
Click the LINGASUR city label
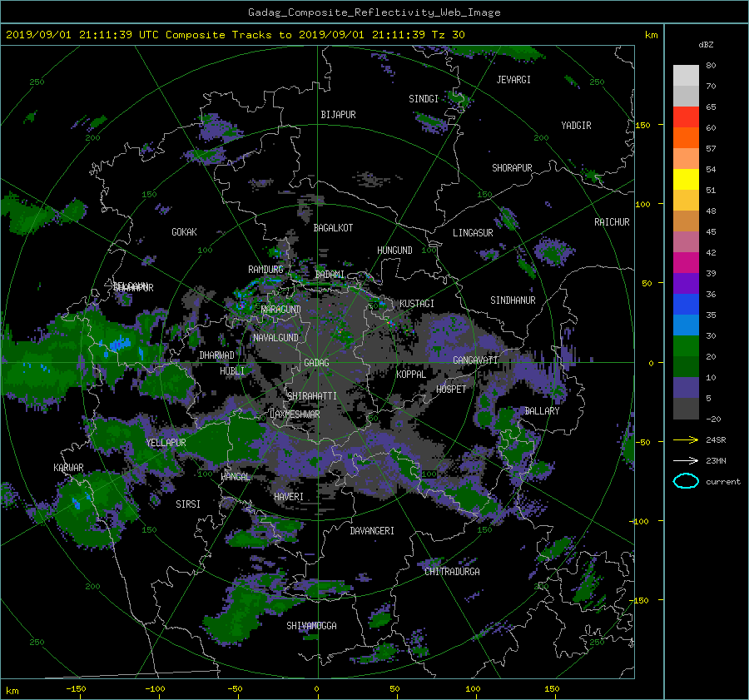[x=473, y=233]
